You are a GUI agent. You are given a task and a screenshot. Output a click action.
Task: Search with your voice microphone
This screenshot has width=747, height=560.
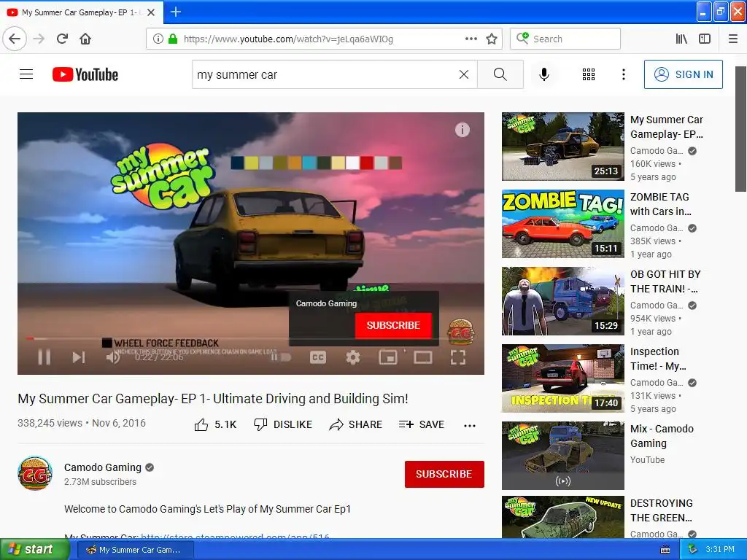(x=544, y=74)
